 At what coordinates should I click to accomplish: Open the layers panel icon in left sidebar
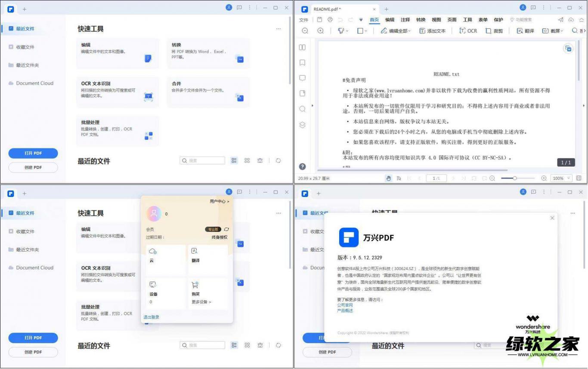(x=302, y=125)
